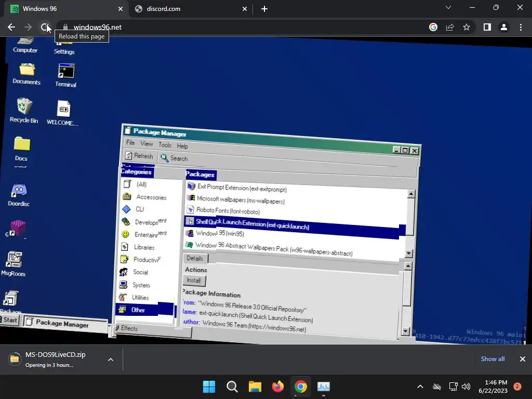Click the Search toolbar button in Package Manager
The image size is (532, 399).
175,158
